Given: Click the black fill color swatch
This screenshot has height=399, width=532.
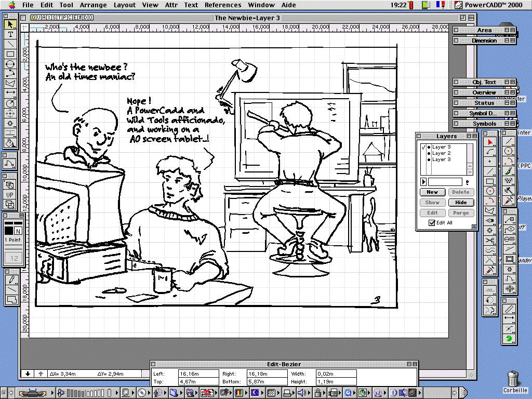Looking at the screenshot, I should (x=9, y=231).
